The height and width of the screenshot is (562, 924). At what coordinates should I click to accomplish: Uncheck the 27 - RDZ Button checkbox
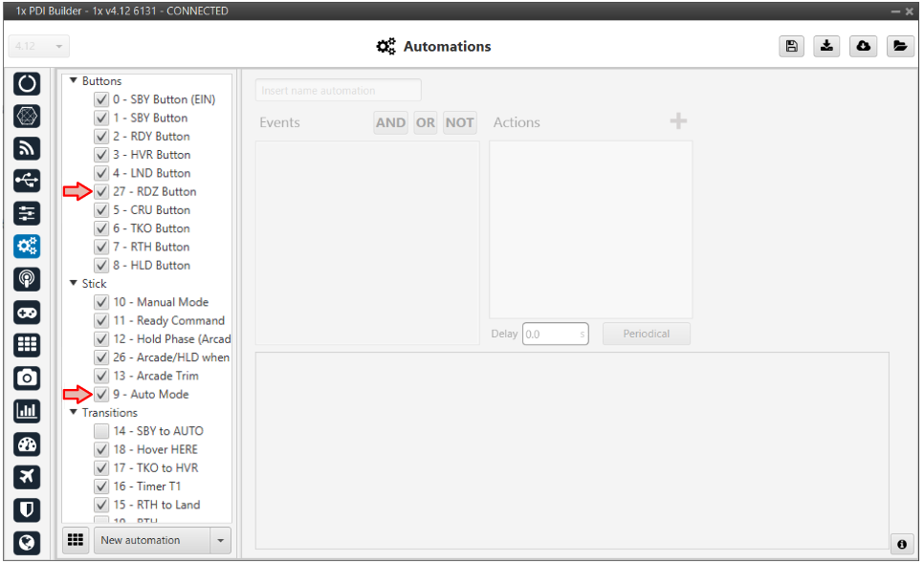coord(101,191)
